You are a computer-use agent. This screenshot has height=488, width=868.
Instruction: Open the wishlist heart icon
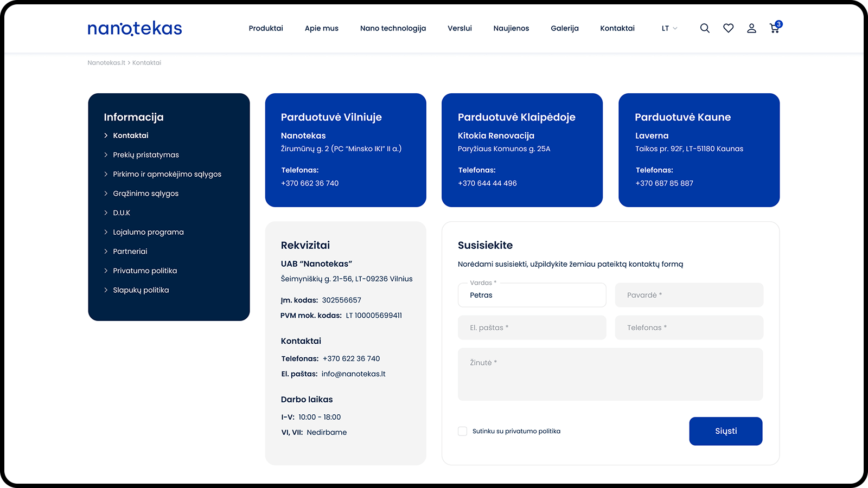[x=728, y=28]
